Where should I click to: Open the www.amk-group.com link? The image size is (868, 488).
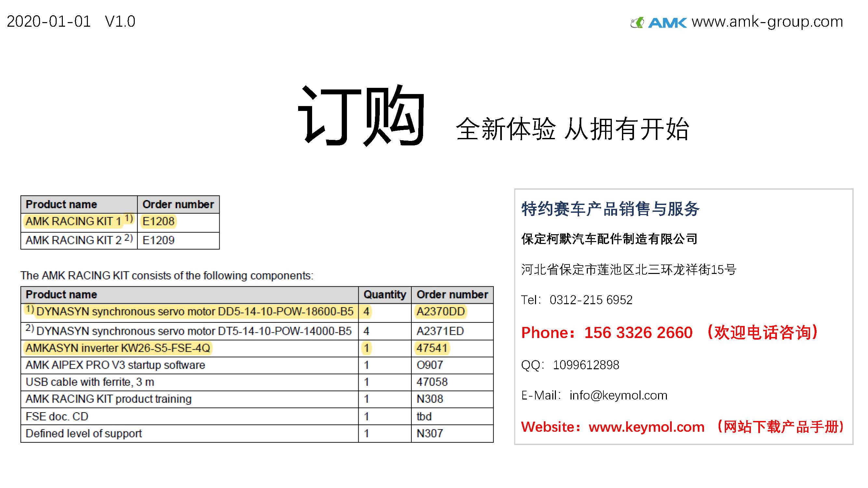click(x=767, y=22)
